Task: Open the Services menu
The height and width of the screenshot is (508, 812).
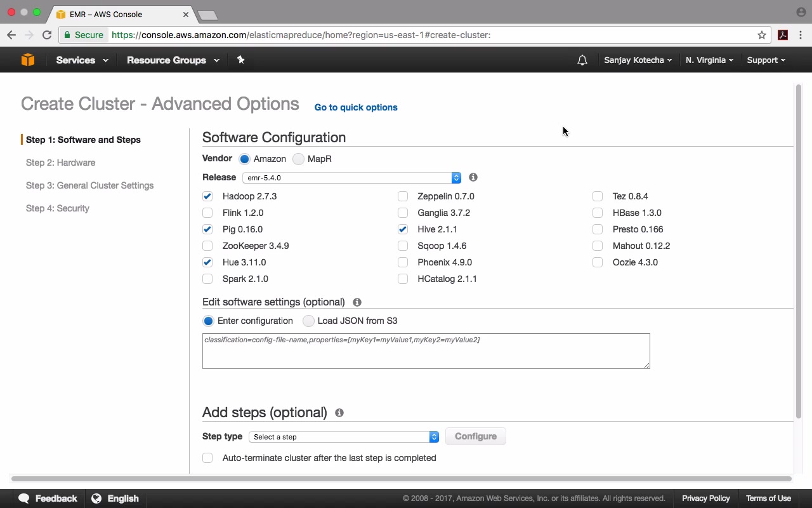Action: point(82,60)
